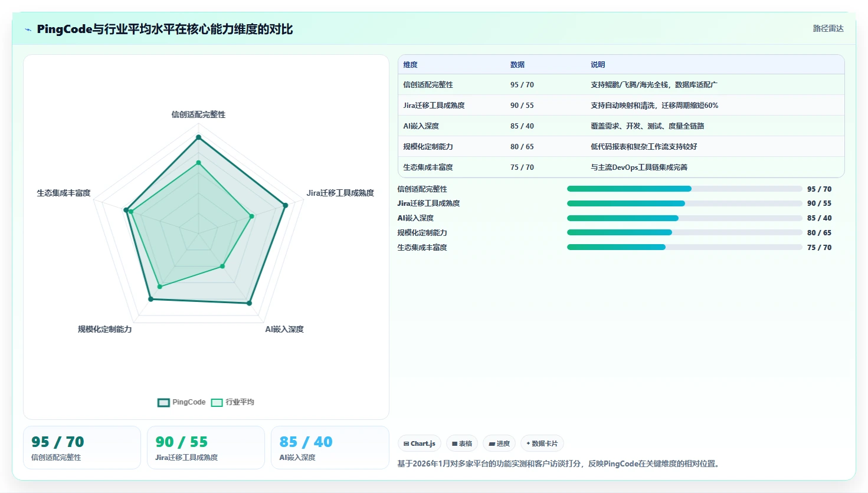The image size is (868, 493).
Task: Click 行业平均 radar point on AI嵌入深度 axis
Action: [x=222, y=267]
